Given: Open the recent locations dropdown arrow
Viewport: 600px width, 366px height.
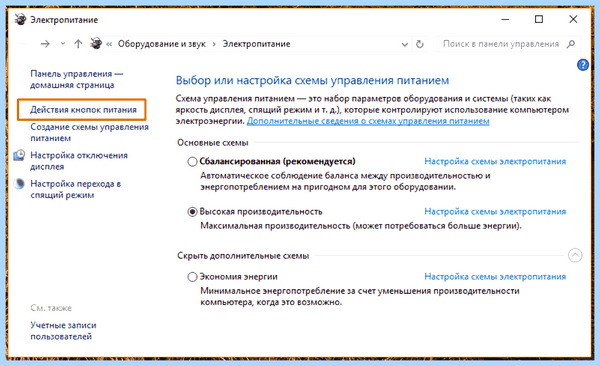Looking at the screenshot, I should pos(63,44).
